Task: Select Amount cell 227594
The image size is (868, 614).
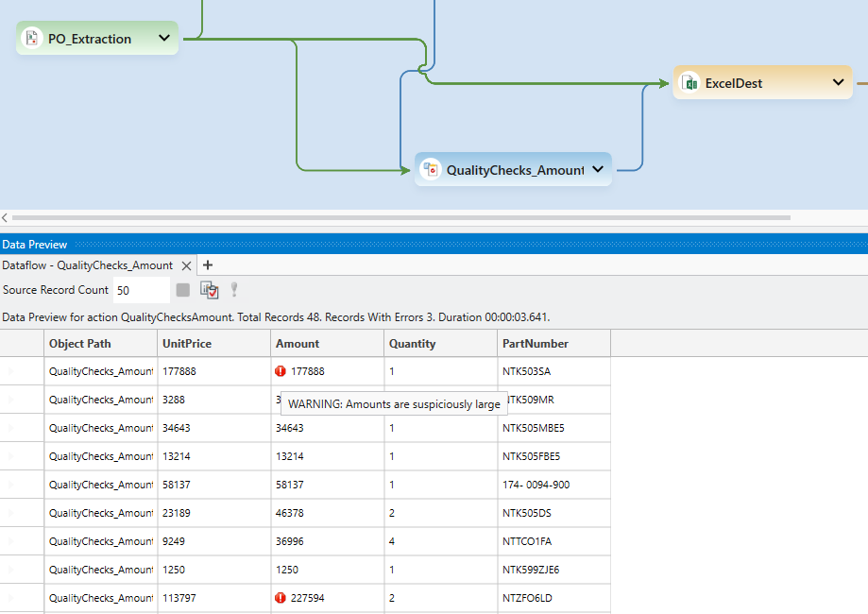Action: (328, 598)
